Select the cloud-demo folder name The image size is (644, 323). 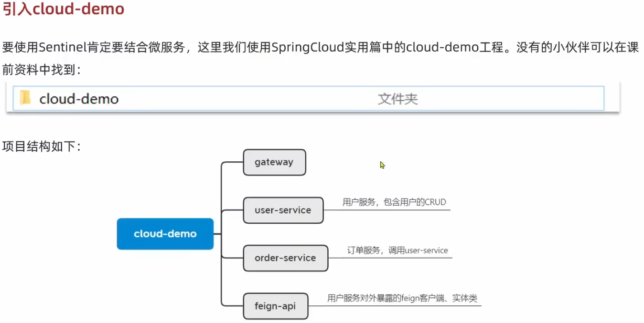click(x=79, y=99)
